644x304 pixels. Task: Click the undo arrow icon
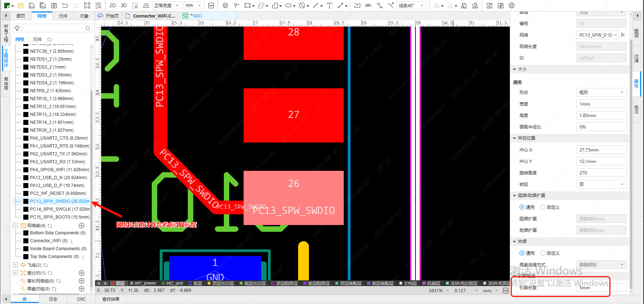click(x=65, y=5)
